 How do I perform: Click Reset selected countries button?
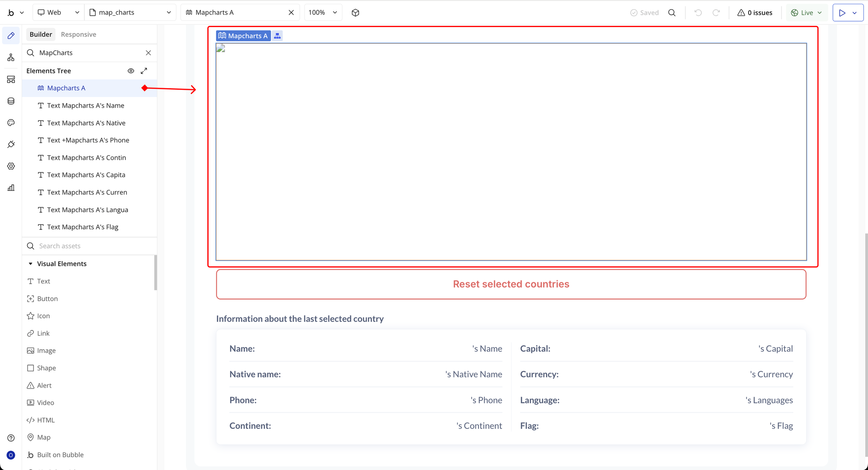[x=511, y=284]
